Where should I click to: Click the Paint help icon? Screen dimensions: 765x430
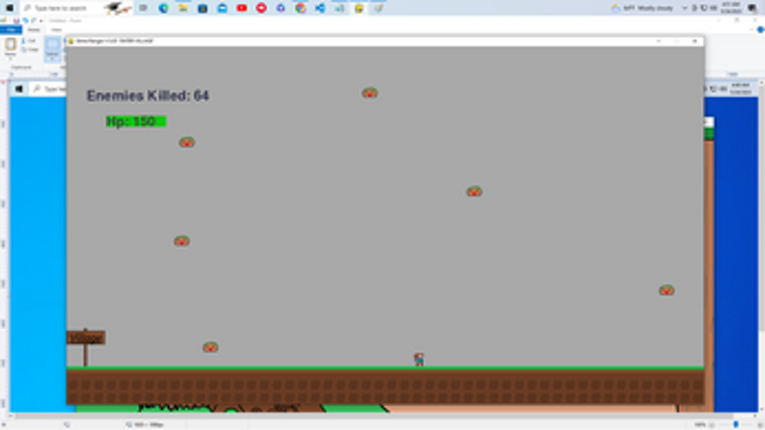click(760, 30)
